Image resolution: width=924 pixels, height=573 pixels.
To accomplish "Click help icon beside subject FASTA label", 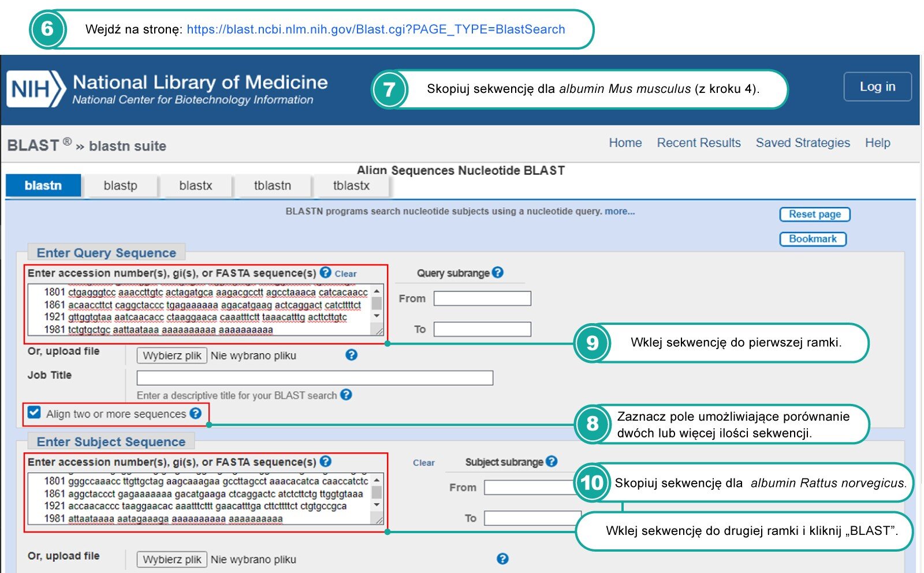I will pos(326,461).
